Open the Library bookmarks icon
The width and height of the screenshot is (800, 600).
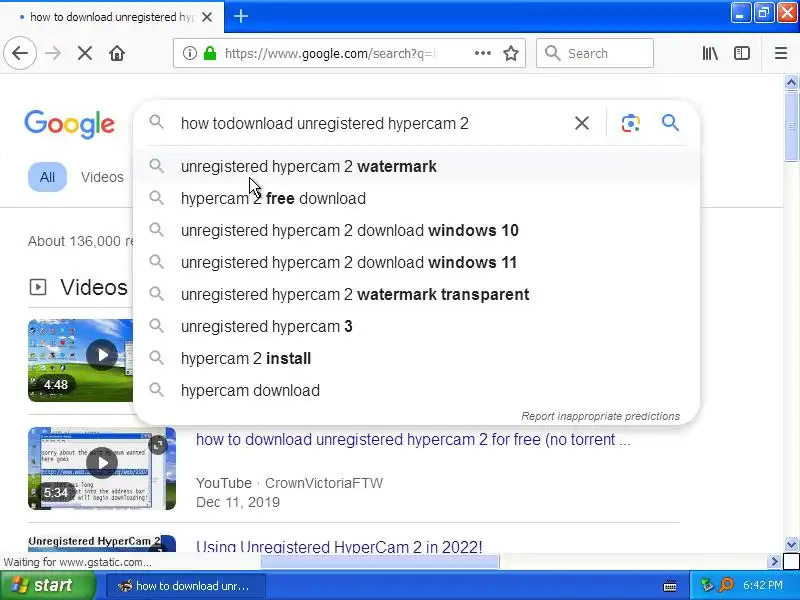(x=710, y=53)
